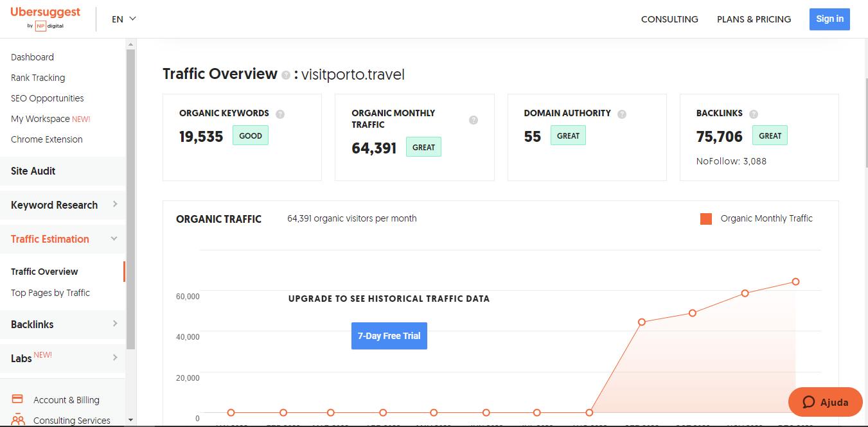Viewport: 868px width, 427px height.
Task: Click the Keyword Research chevron arrow
Action: [115, 204]
